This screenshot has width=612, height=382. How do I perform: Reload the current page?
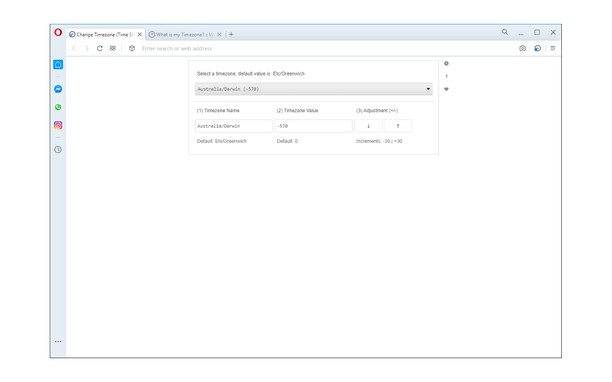(100, 48)
